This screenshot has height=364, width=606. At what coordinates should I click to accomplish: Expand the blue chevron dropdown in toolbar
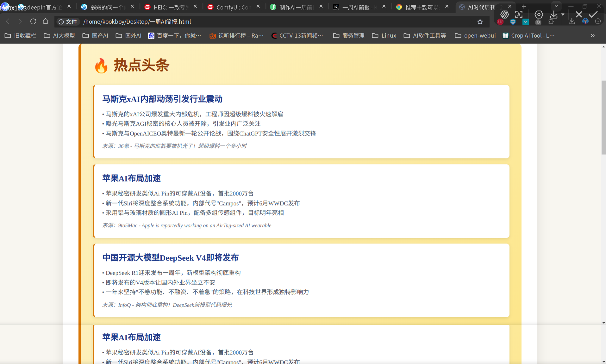point(526,22)
